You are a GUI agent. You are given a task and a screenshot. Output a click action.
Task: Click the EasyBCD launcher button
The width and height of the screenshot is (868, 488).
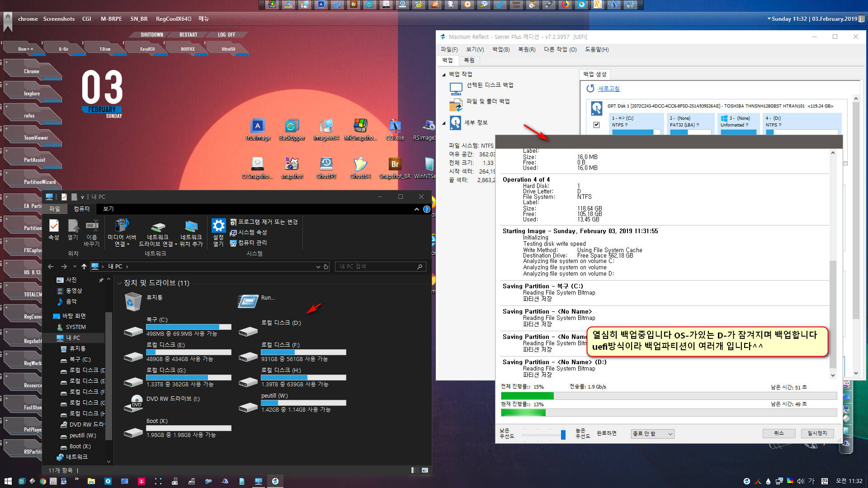coord(147,49)
